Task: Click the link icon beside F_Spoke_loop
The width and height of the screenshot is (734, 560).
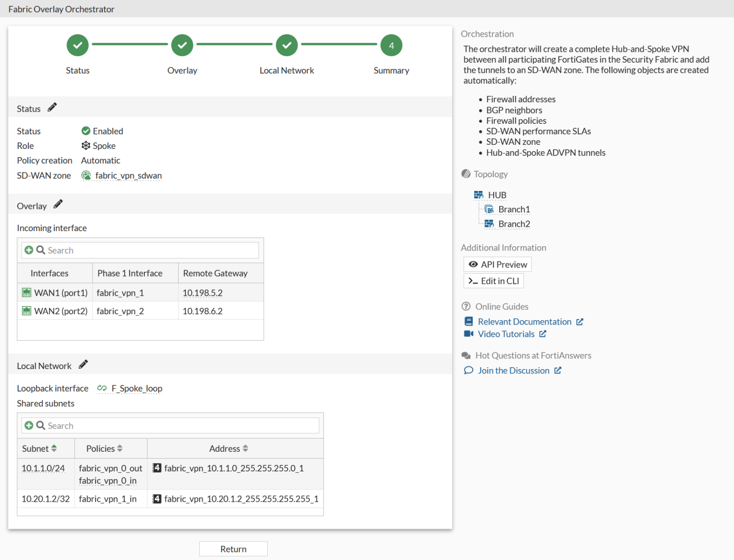Action: point(102,388)
